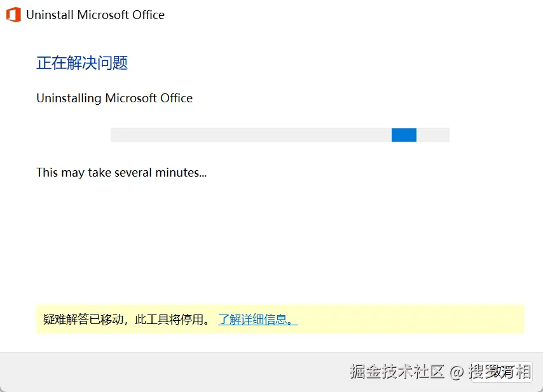Screen dimensions: 543x392
Task: Click the "Uninstalling Microsoft Office" status text
Action: [x=114, y=98]
